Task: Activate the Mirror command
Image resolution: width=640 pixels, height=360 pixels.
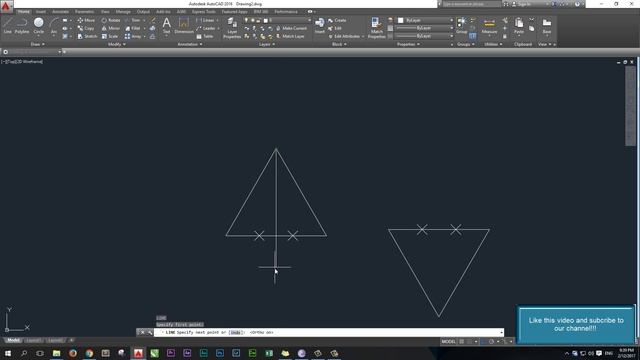Action: coord(111,28)
